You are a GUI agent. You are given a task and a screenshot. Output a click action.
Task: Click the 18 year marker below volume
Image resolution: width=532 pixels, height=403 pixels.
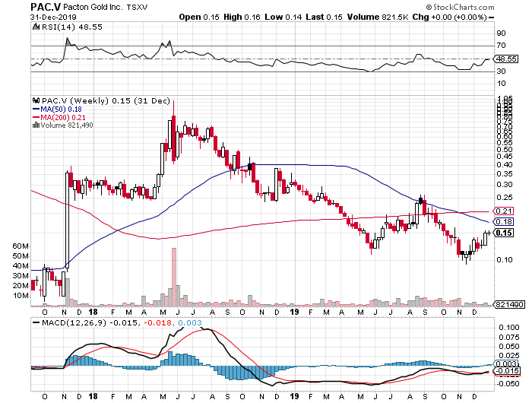point(93,312)
